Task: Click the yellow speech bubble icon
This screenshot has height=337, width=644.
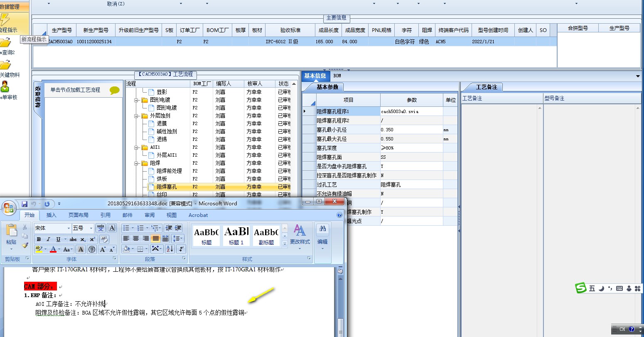Action: [x=115, y=90]
